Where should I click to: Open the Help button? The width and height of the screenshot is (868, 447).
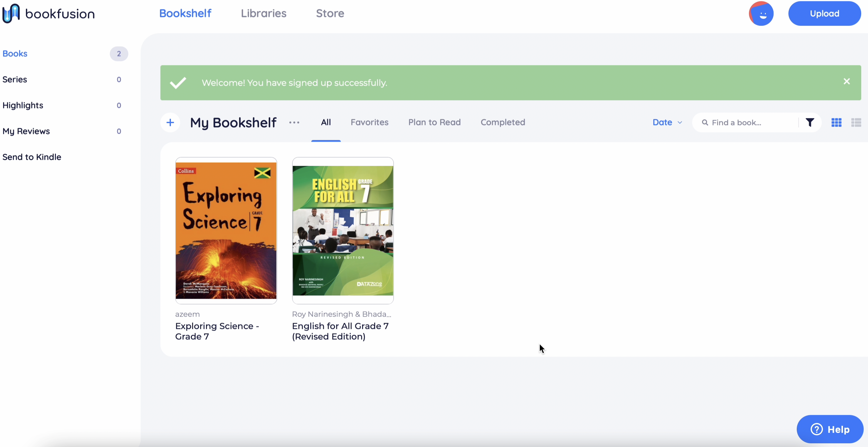coord(830,429)
